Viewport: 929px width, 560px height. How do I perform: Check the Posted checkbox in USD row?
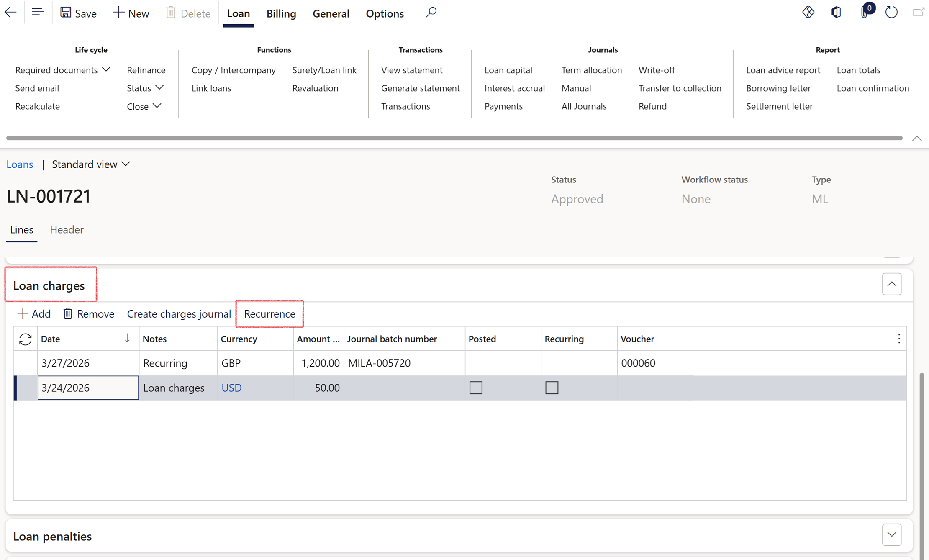pyautogui.click(x=476, y=388)
